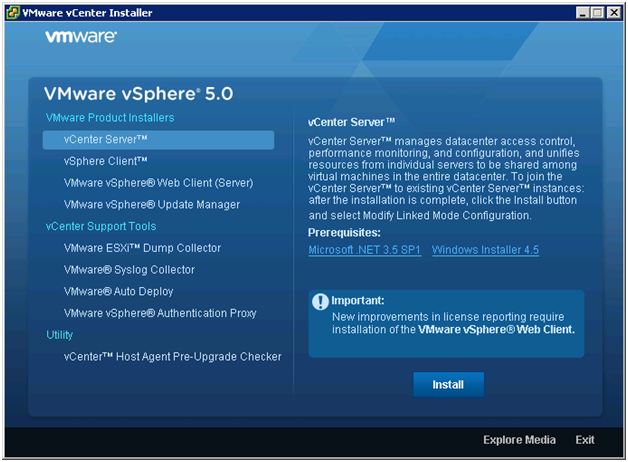Click the Utility heading
Image resolution: width=628 pixels, height=462 pixels.
[x=59, y=335]
